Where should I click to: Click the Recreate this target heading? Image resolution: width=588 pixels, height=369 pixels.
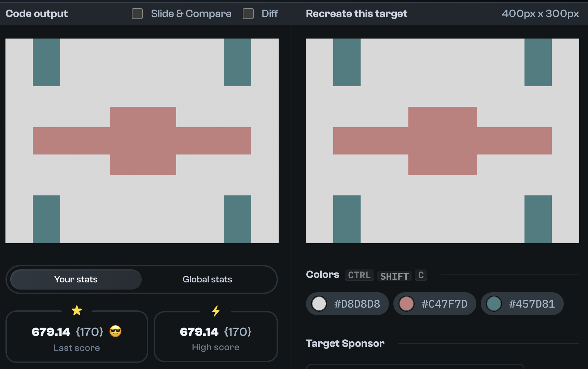point(356,14)
